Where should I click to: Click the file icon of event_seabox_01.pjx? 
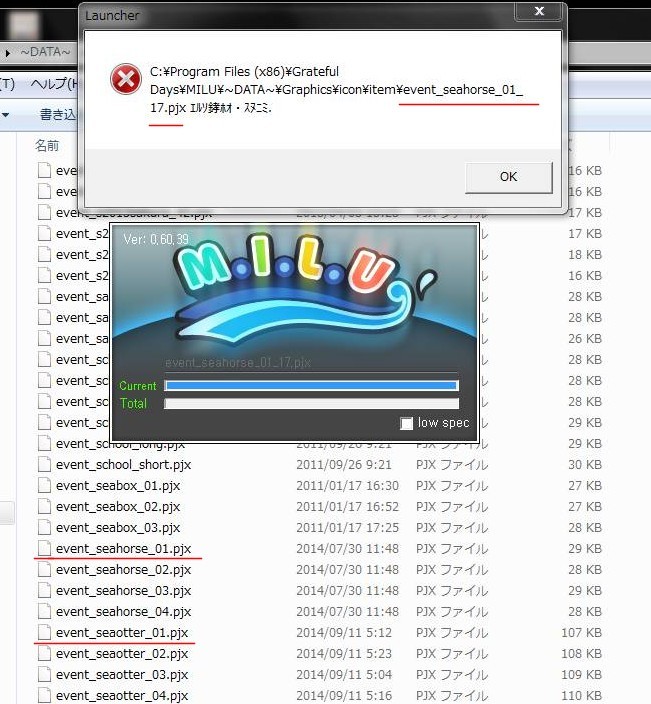43,486
